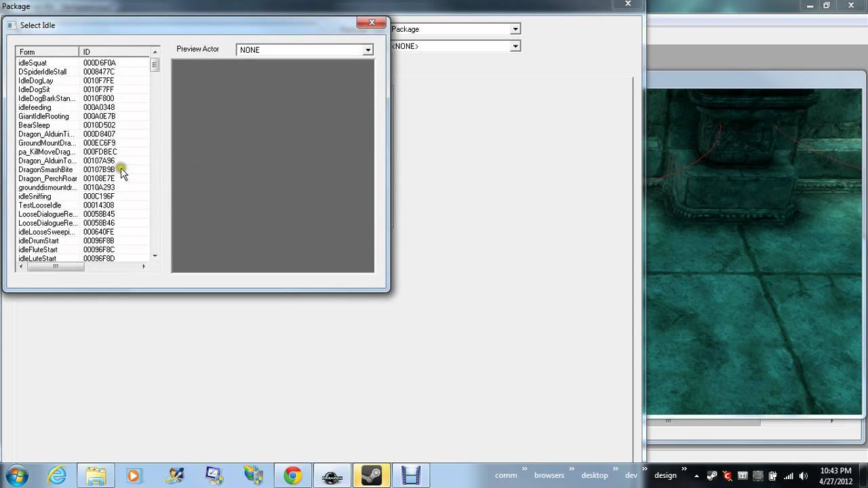Click the idle list scroll up arrow

click(155, 52)
